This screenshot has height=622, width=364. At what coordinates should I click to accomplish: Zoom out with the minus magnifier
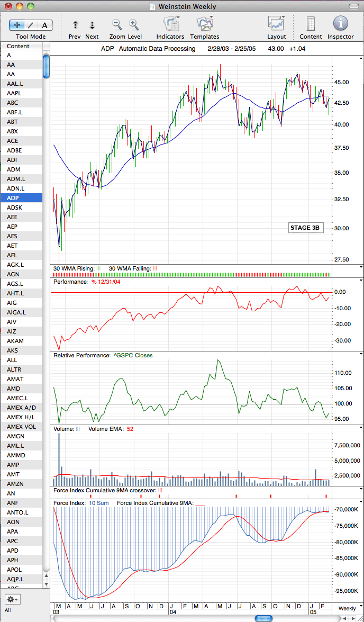click(117, 24)
